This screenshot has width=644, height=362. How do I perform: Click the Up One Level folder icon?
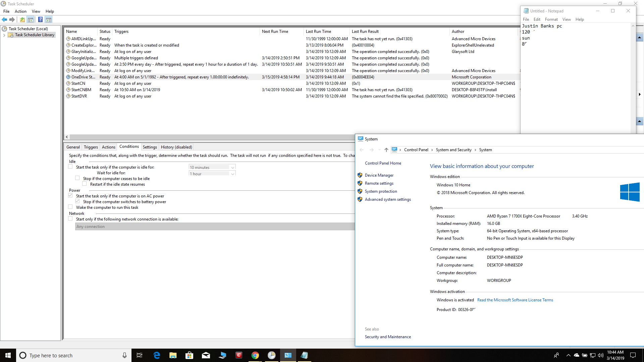click(22, 19)
